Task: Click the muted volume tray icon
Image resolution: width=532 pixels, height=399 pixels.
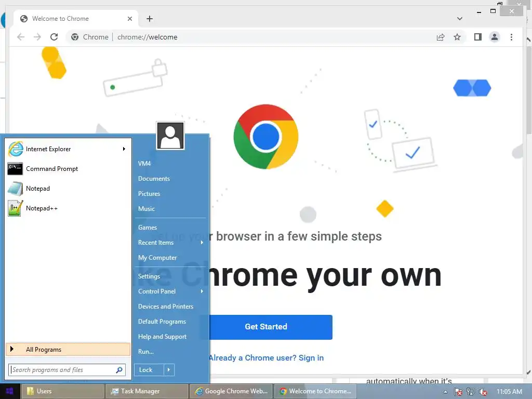Action: (483, 392)
